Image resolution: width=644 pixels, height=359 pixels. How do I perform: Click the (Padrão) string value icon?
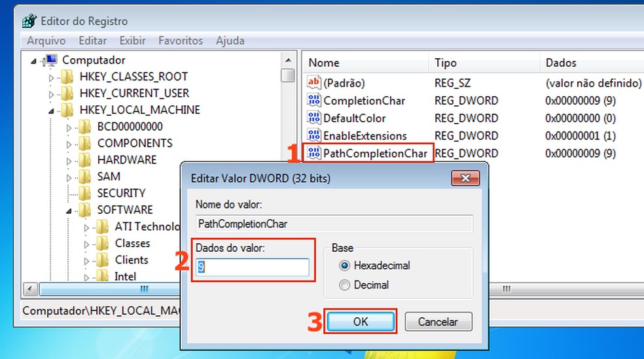313,82
